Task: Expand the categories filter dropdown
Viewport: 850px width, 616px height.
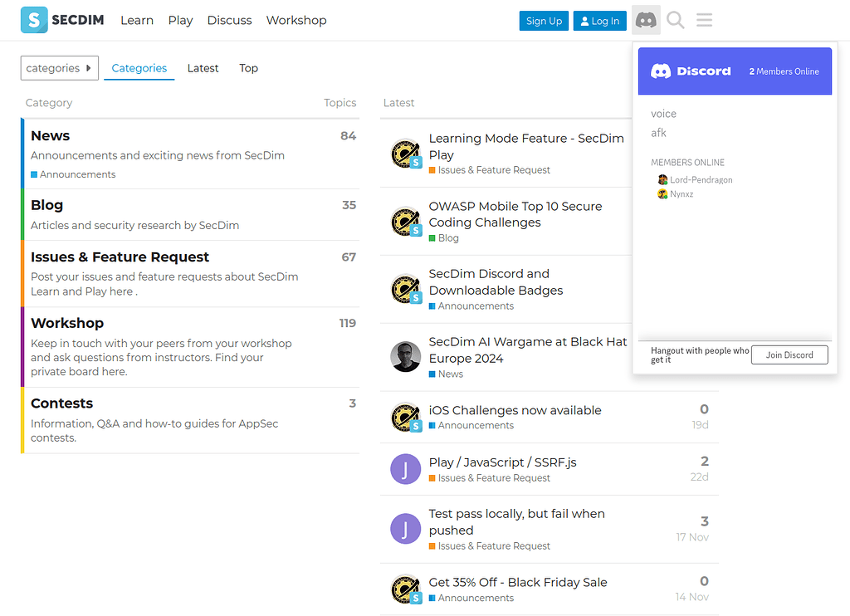Action: tap(59, 68)
